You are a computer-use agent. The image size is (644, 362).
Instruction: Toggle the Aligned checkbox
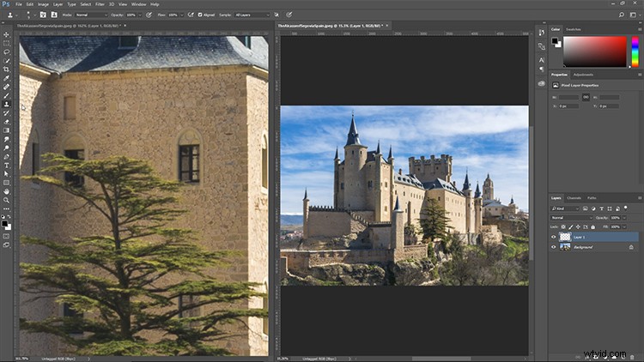click(200, 15)
